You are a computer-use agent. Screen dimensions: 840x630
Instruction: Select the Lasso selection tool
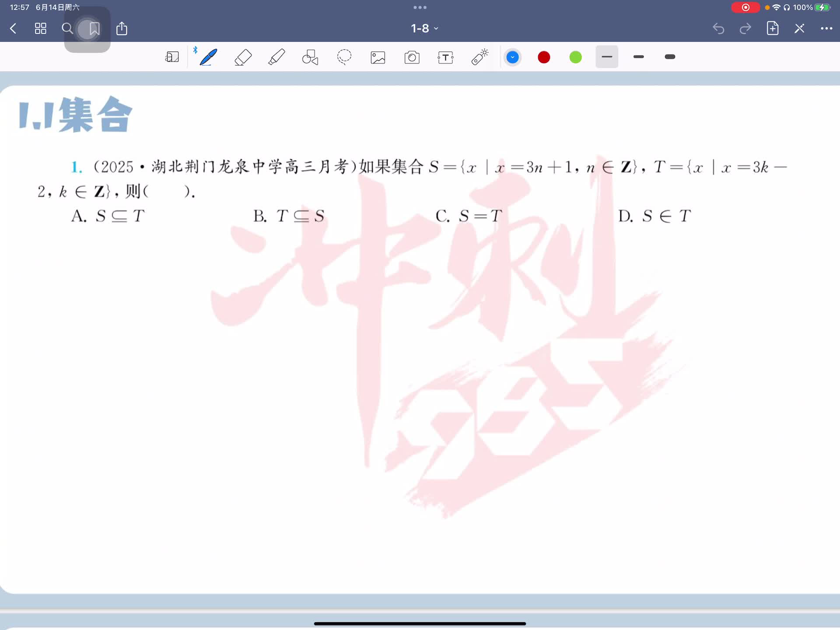tap(344, 57)
